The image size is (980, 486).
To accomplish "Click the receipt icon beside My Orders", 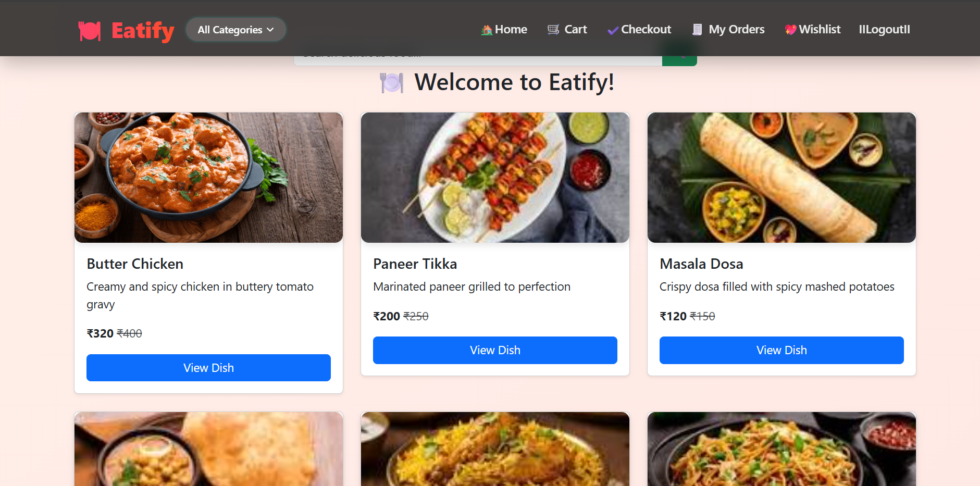I will pyautogui.click(x=697, y=30).
